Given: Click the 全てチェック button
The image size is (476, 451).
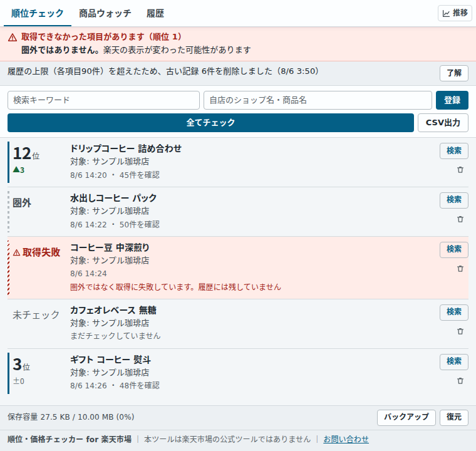Looking at the screenshot, I should click(210, 123).
